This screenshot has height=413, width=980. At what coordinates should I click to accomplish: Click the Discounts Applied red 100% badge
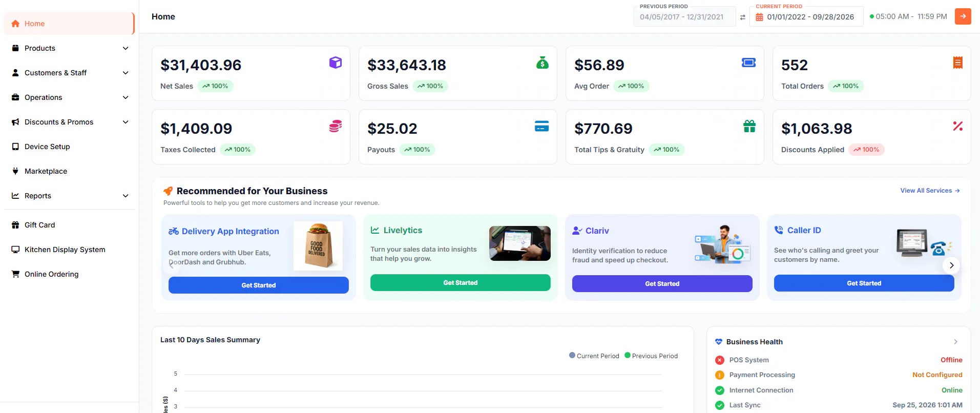[x=866, y=150]
